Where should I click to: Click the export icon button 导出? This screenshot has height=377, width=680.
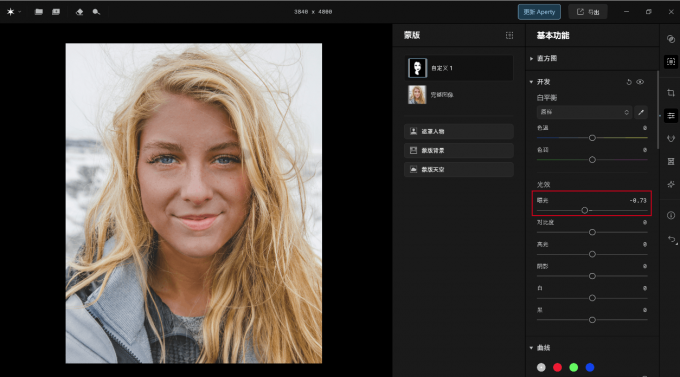click(588, 12)
